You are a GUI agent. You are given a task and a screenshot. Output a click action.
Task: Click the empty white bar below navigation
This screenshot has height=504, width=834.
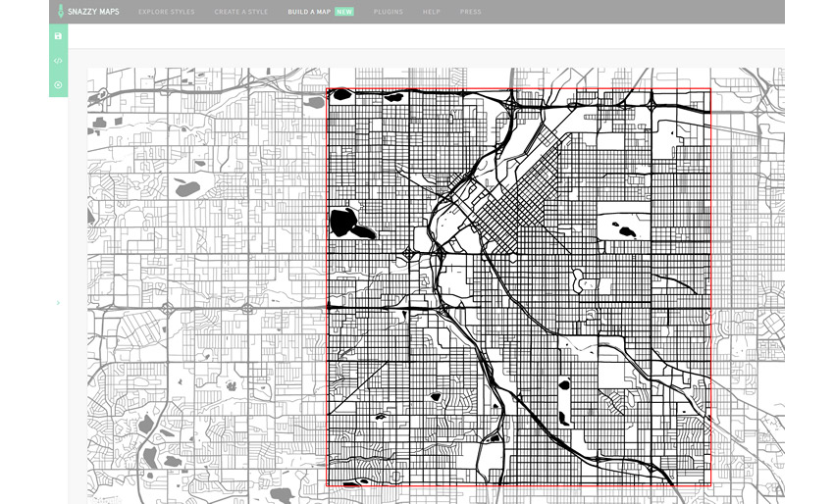pyautogui.click(x=422, y=36)
